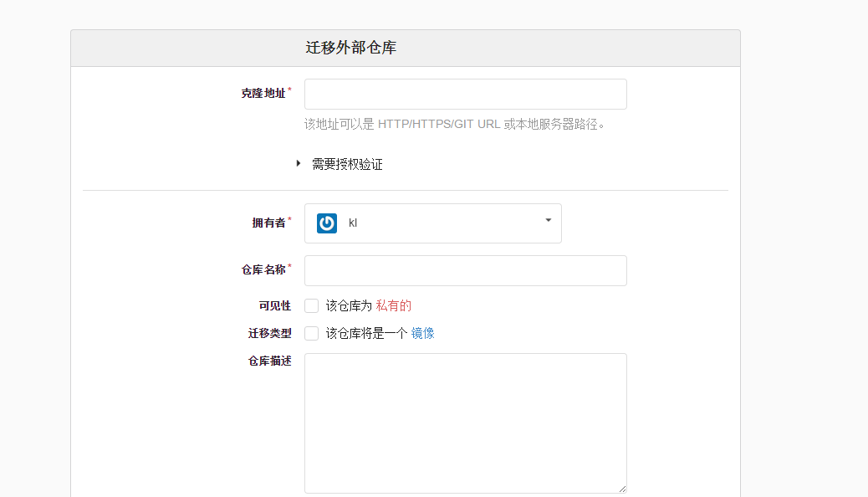
Task: Follow the blue 镜像 link
Action: click(x=422, y=333)
